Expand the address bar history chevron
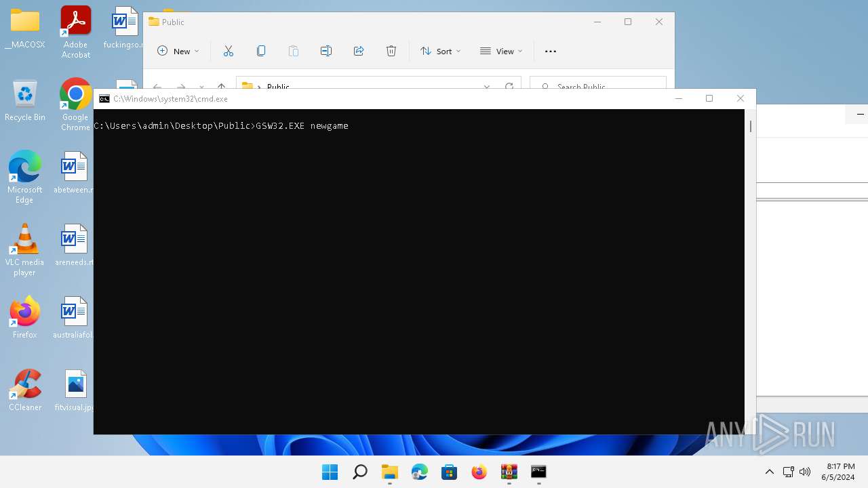This screenshot has height=488, width=868. click(x=487, y=87)
